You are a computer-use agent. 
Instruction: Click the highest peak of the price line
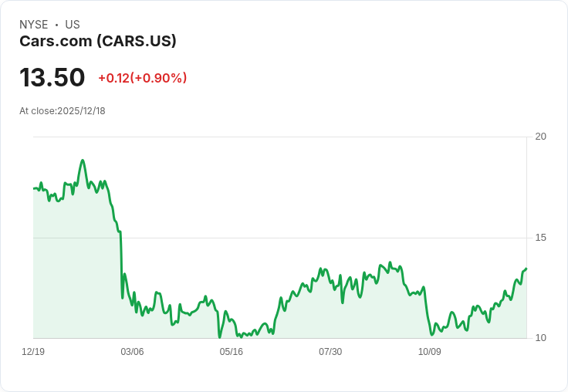(x=83, y=161)
